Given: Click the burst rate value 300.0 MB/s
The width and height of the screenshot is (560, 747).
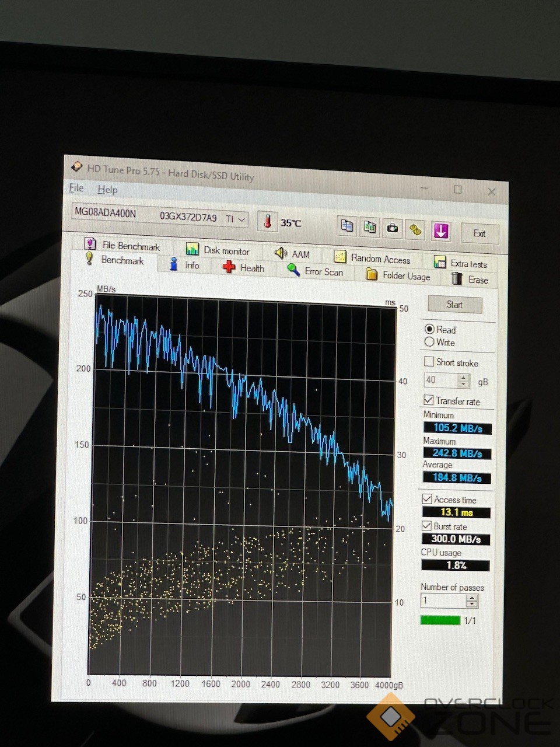Looking at the screenshot, I should coord(456,539).
